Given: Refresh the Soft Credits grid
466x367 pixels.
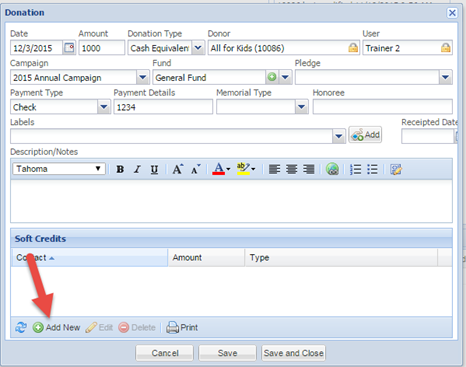Looking at the screenshot, I should tap(21, 328).
